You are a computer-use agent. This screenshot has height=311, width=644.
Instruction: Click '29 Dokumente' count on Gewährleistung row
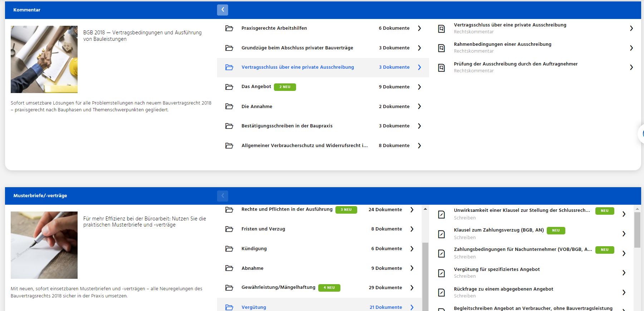coord(385,288)
